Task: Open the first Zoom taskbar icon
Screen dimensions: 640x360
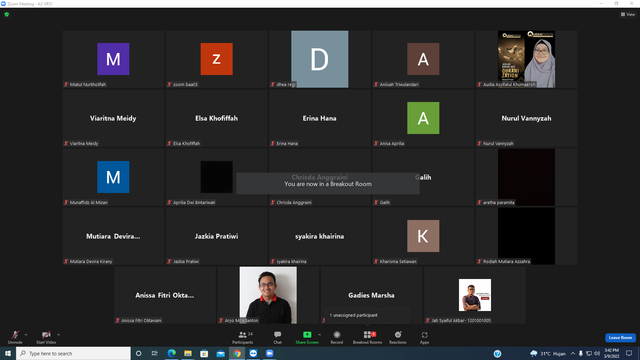Action: tap(253, 353)
